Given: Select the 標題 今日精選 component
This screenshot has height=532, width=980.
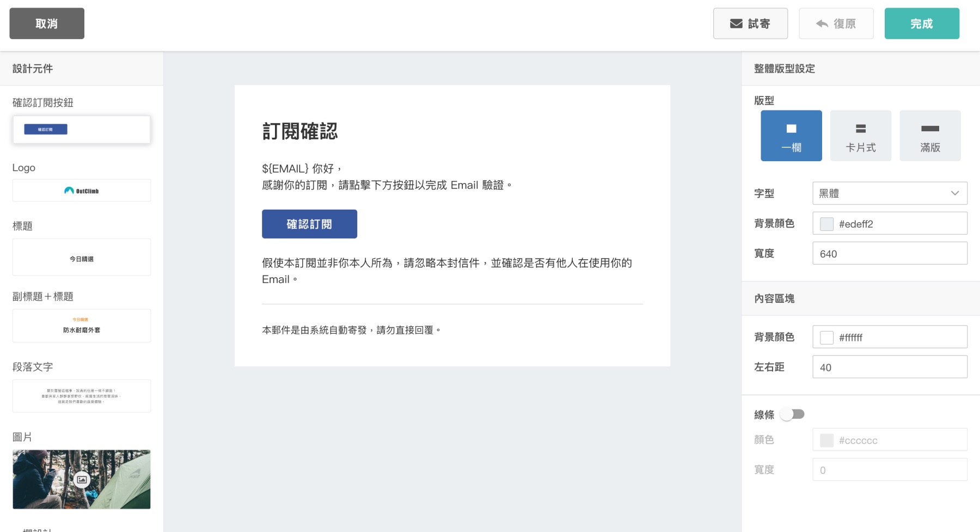Looking at the screenshot, I should pyautogui.click(x=82, y=257).
